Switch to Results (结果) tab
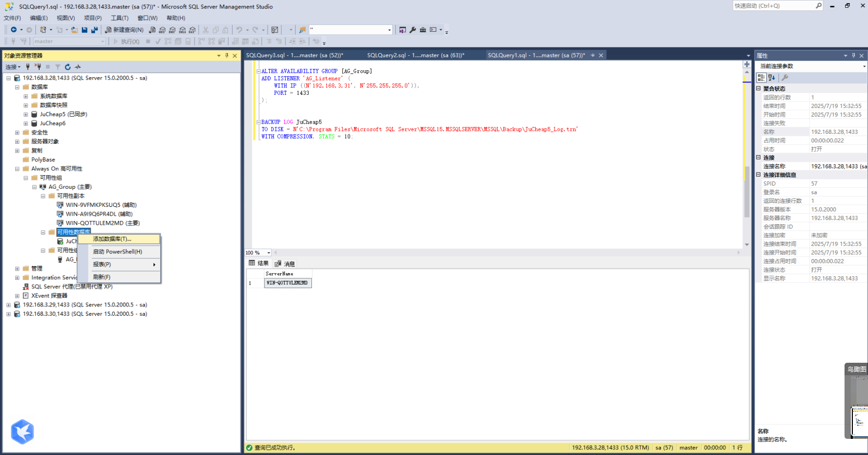 pos(259,263)
